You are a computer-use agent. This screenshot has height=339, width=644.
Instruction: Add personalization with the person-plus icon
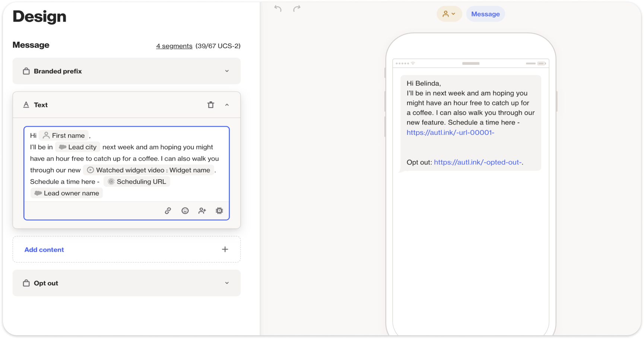point(202,211)
